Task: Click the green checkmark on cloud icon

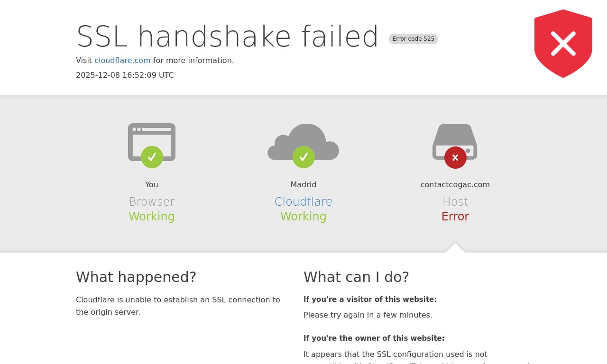Action: [303, 157]
